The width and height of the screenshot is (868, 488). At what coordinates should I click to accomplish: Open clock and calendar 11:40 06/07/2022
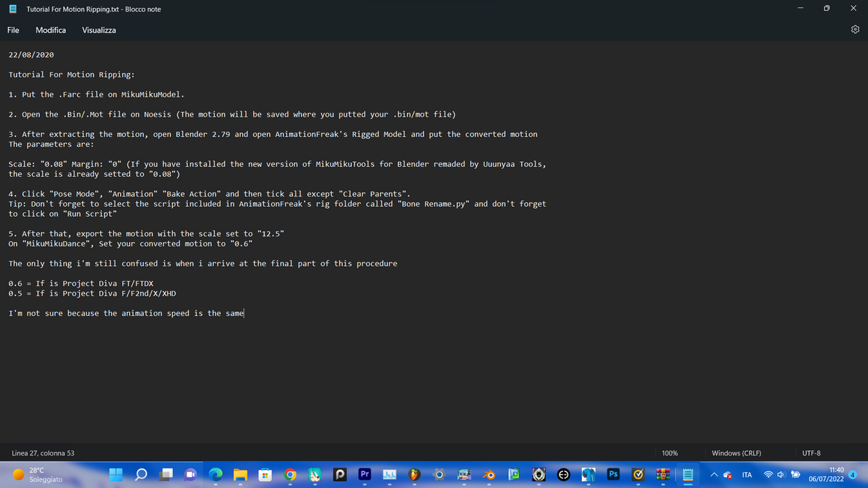click(826, 474)
